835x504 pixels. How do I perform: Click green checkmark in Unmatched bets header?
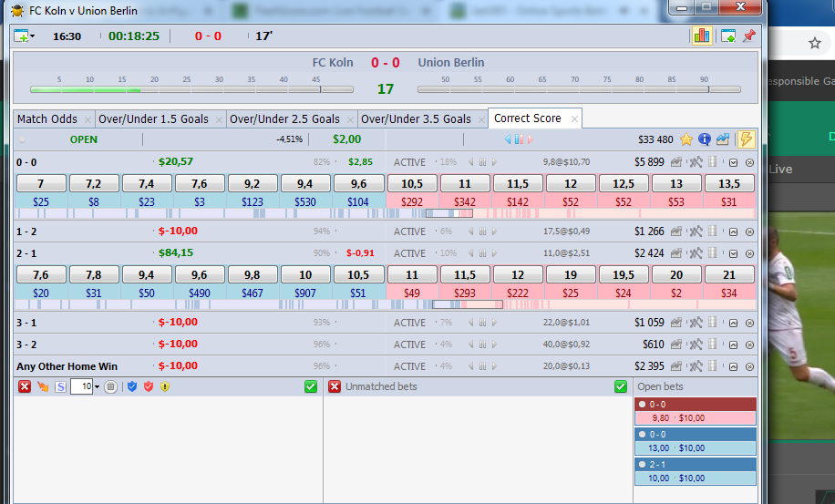click(621, 386)
